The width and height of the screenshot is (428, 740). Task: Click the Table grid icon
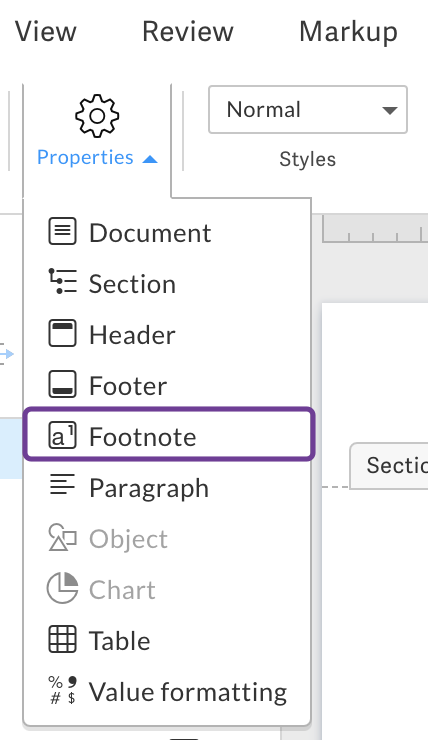point(62,639)
